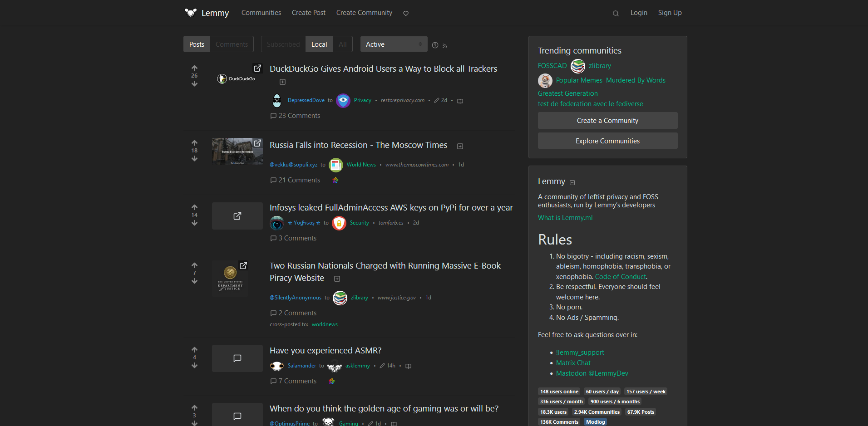Select the All feed option
Screen dimensions: 868x426
[343, 44]
